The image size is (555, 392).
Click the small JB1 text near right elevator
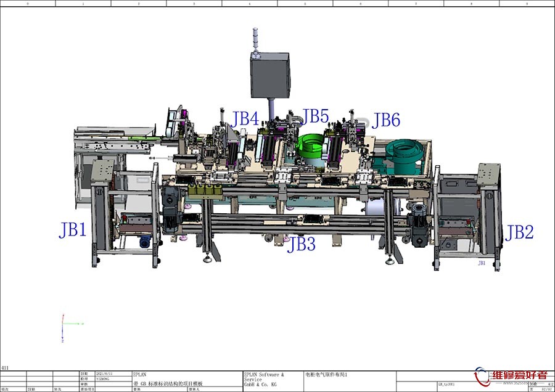pos(481,263)
